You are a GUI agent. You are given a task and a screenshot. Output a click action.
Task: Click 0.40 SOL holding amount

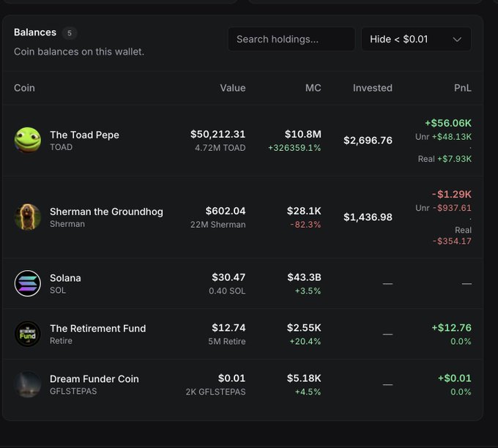click(227, 291)
